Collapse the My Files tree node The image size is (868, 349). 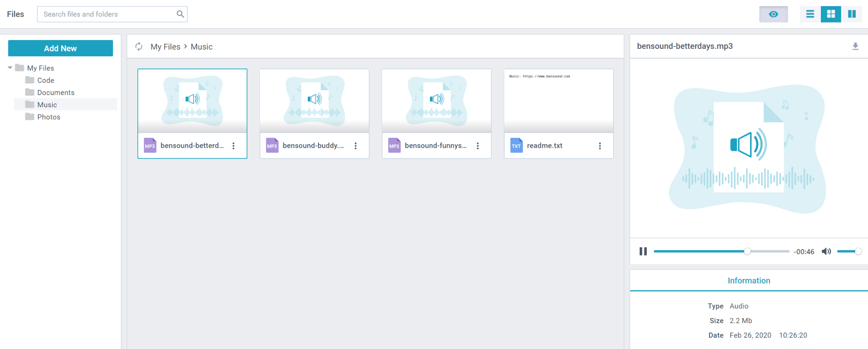click(10, 68)
